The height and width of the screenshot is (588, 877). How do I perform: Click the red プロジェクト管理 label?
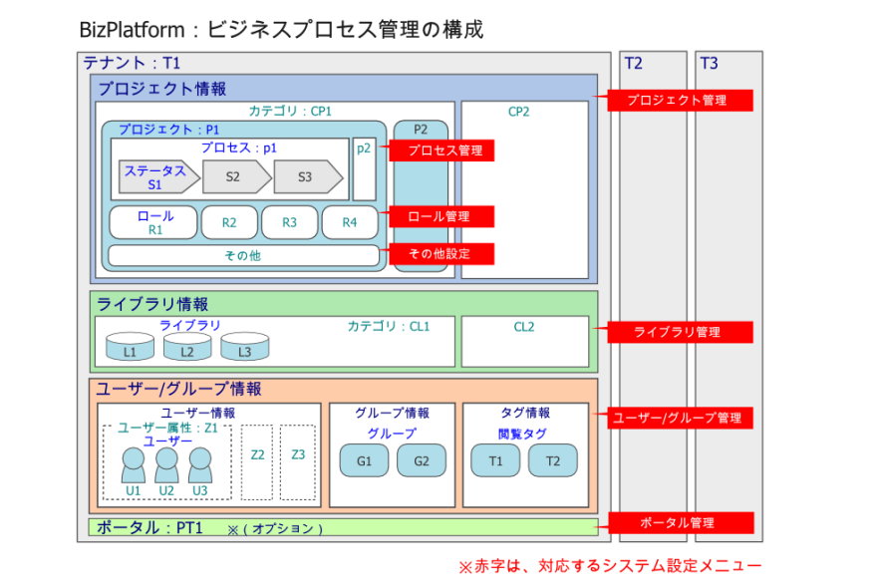pyautogui.click(x=680, y=100)
